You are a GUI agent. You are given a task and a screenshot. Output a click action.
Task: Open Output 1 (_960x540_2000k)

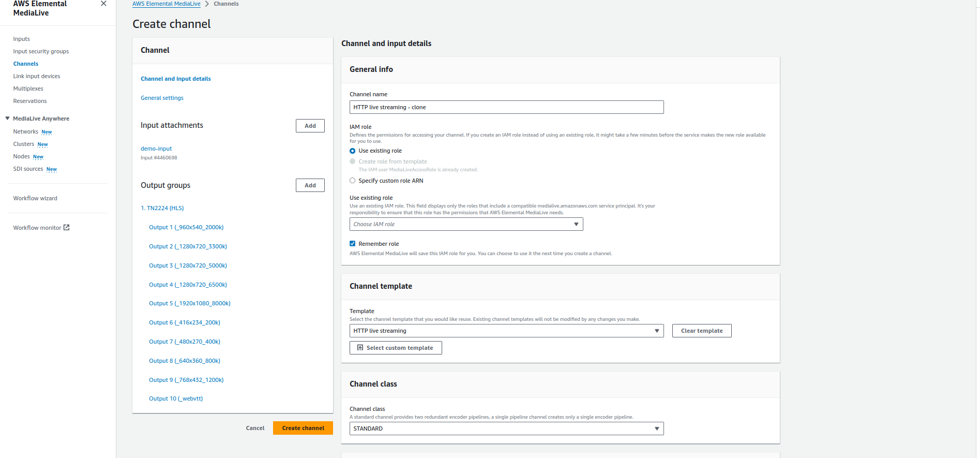[186, 227]
